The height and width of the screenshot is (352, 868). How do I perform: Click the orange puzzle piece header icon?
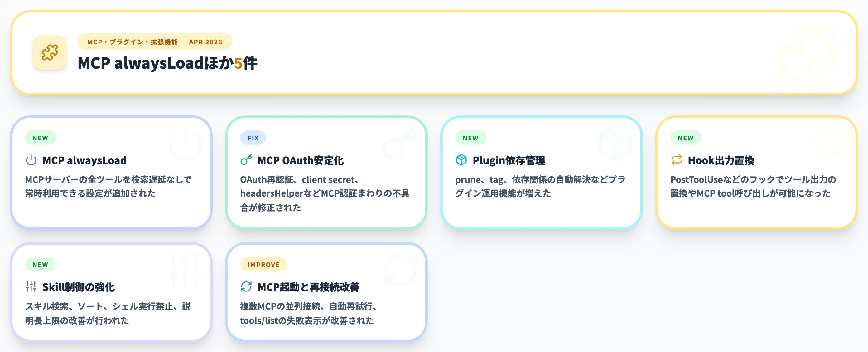coord(50,53)
